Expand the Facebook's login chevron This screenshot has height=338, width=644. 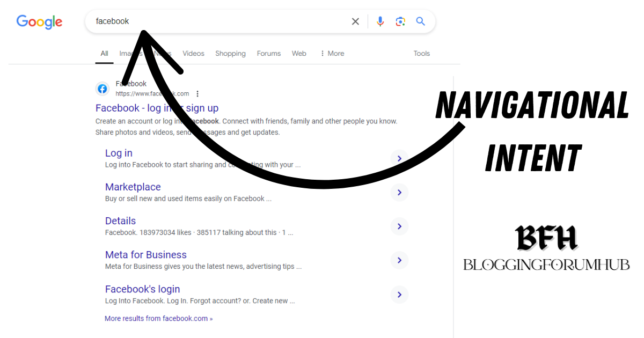coord(399,295)
